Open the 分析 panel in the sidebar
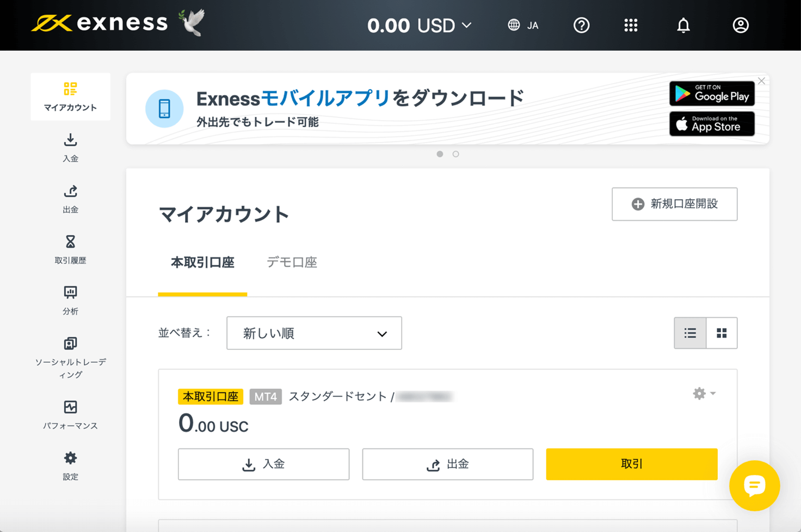 tap(70, 300)
